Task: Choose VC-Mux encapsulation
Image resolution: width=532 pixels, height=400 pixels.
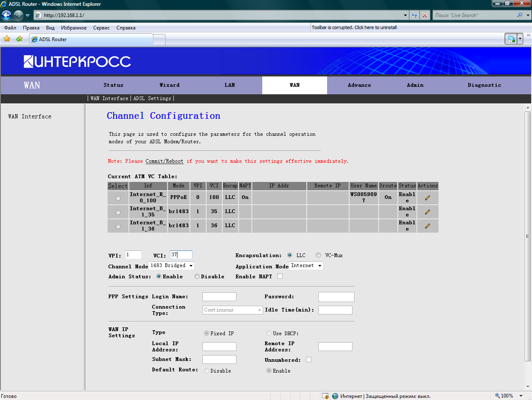Action: pyautogui.click(x=318, y=255)
